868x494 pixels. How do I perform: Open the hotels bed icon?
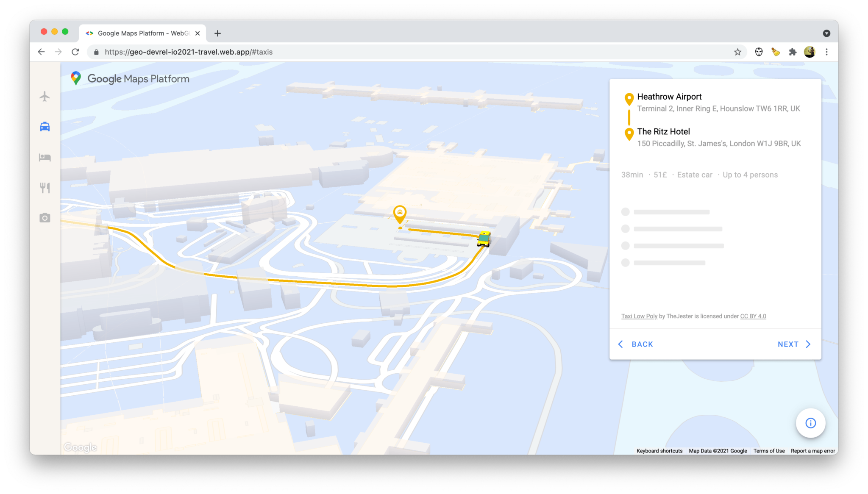click(45, 158)
